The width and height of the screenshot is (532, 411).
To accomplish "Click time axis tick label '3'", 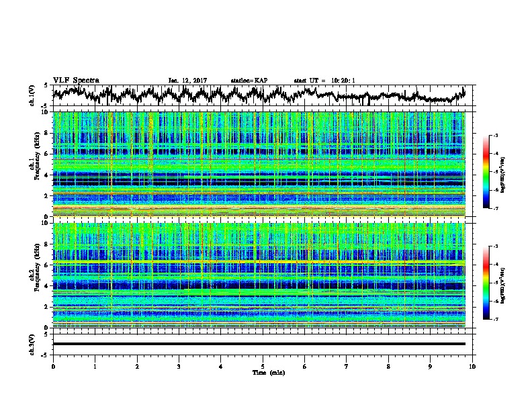I will click(179, 367).
